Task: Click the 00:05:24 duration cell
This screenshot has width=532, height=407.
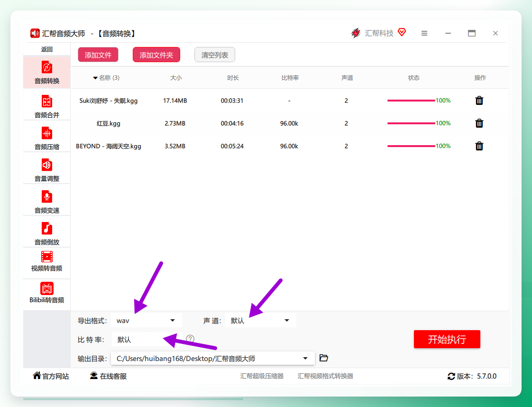Action: (232, 146)
